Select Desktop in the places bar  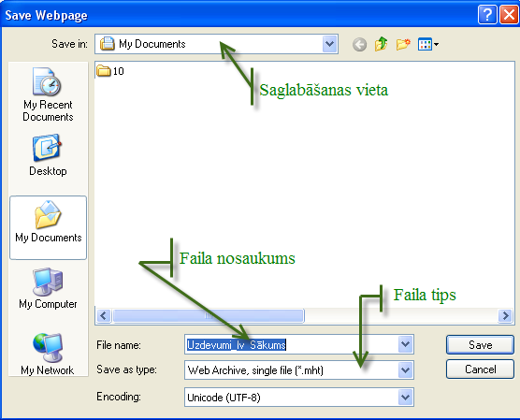pyautogui.click(x=48, y=155)
